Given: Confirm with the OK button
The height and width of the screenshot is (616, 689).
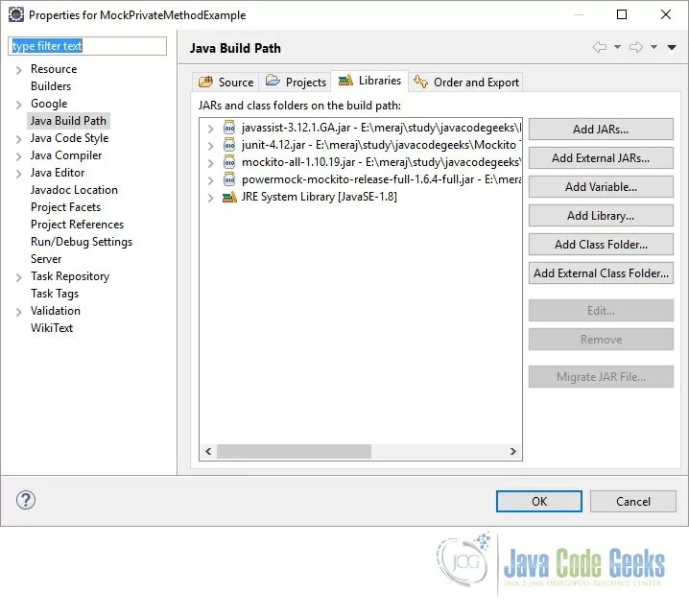Looking at the screenshot, I should coord(539,501).
